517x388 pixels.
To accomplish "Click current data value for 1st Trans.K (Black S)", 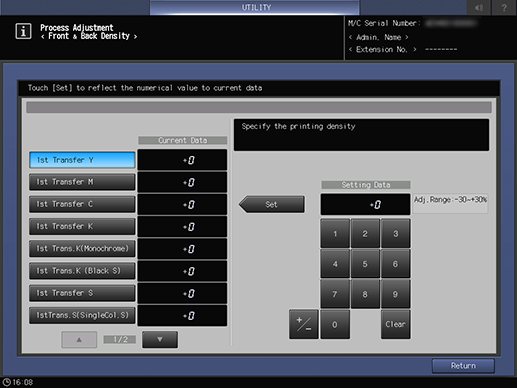I will (182, 271).
